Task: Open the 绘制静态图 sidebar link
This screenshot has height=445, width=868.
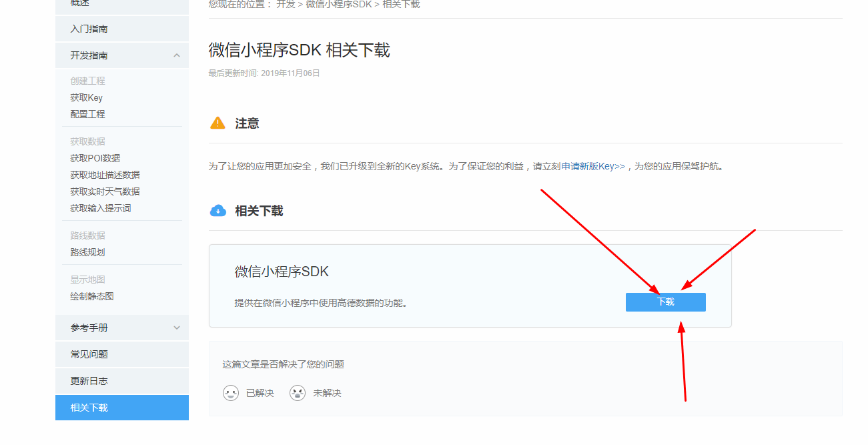Action: [x=92, y=296]
